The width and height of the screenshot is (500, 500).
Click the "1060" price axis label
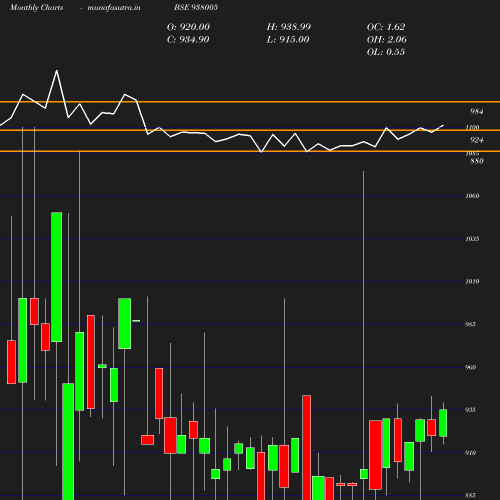click(x=472, y=196)
